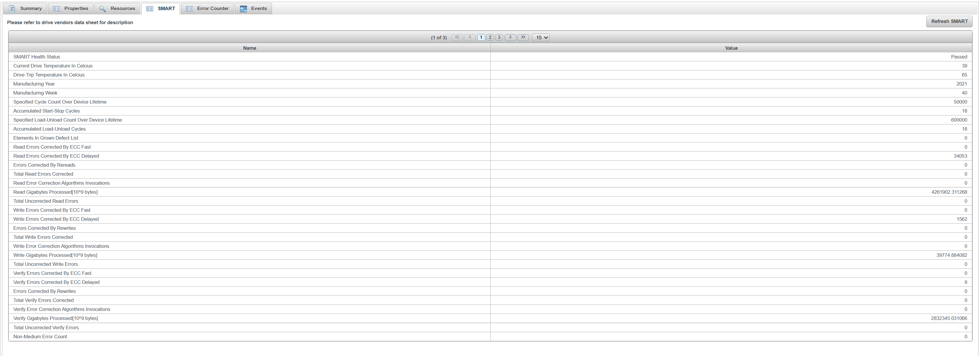Go to page 3 of results

499,37
